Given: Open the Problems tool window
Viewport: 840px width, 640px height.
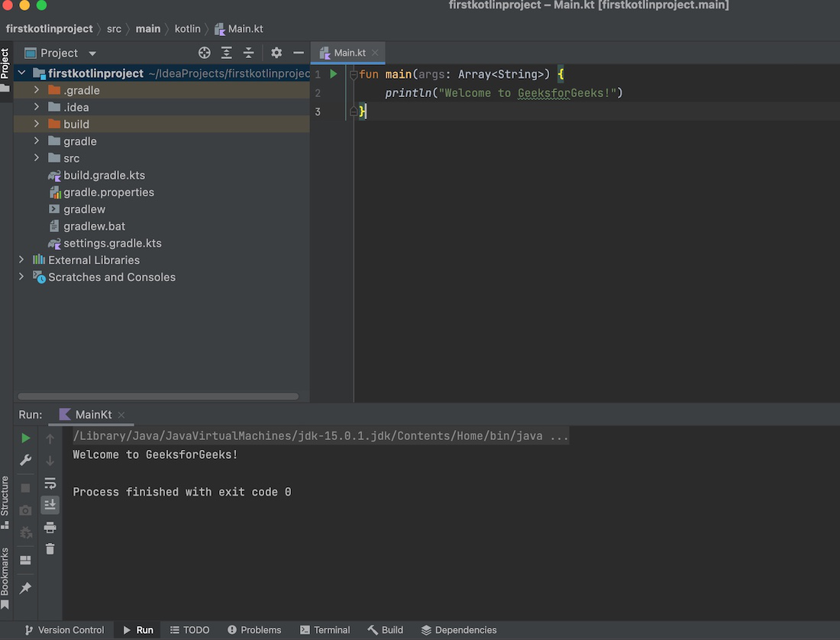Looking at the screenshot, I should 254,630.
